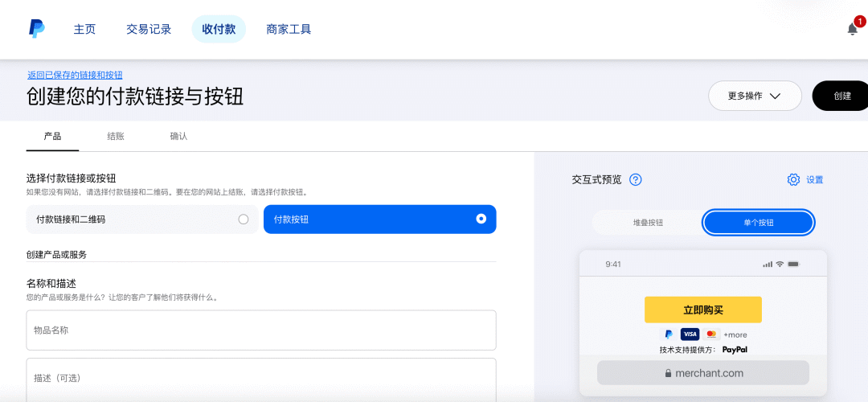Expand the 更多操作 dropdown
This screenshot has height=402, width=868.
coord(755,96)
